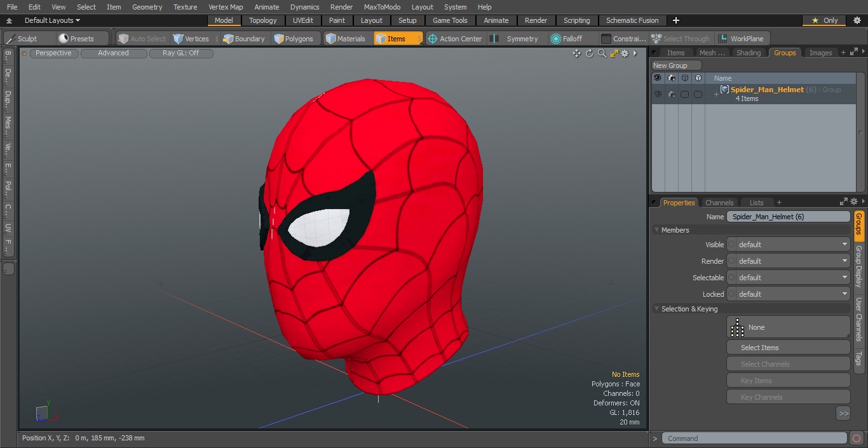Click the Command input field

point(754,438)
